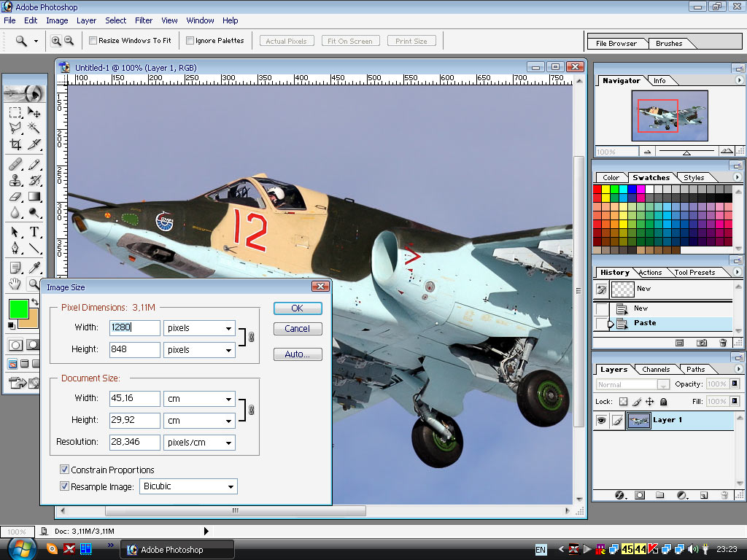Pick the Type tool in toolbox
Viewport: 747px width, 560px height.
coord(34,232)
